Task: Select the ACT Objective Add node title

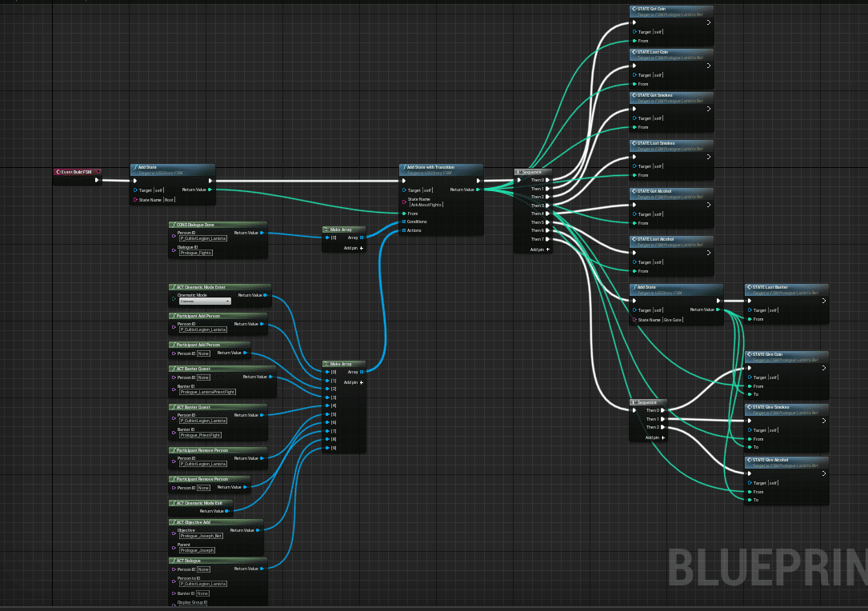Action: tap(193, 522)
